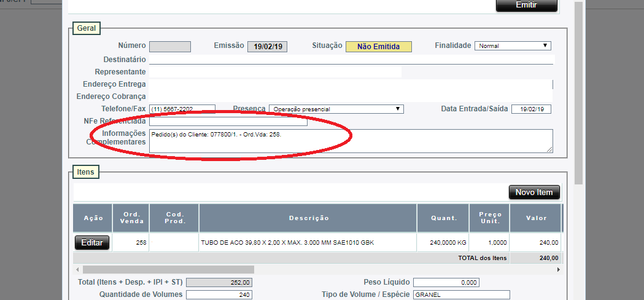
Task: Click the Peso Líquido field
Action: [x=446, y=283]
